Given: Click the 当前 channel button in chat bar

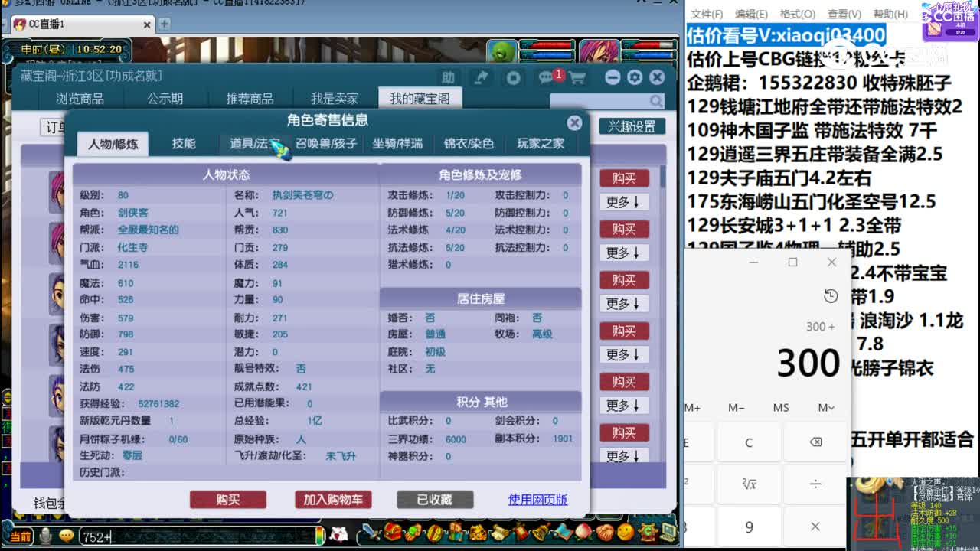Looking at the screenshot, I should pos(20,536).
